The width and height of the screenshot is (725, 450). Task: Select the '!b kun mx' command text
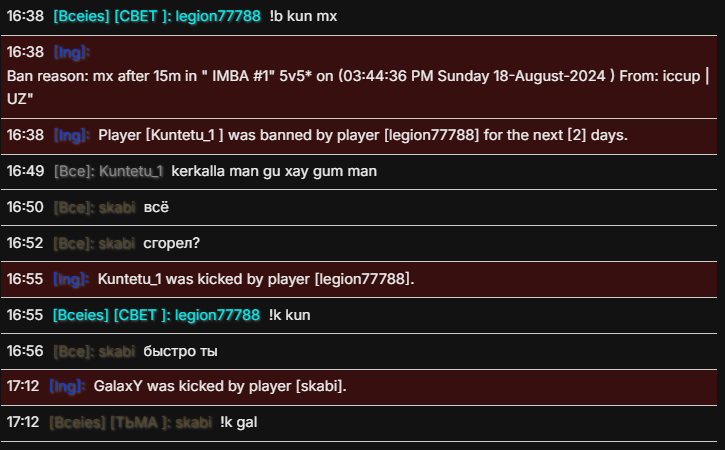[303, 16]
